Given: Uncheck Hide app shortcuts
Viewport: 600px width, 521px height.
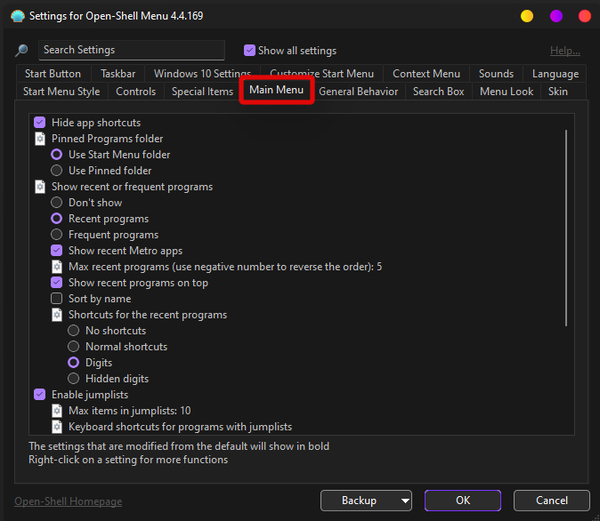Looking at the screenshot, I should tap(40, 122).
